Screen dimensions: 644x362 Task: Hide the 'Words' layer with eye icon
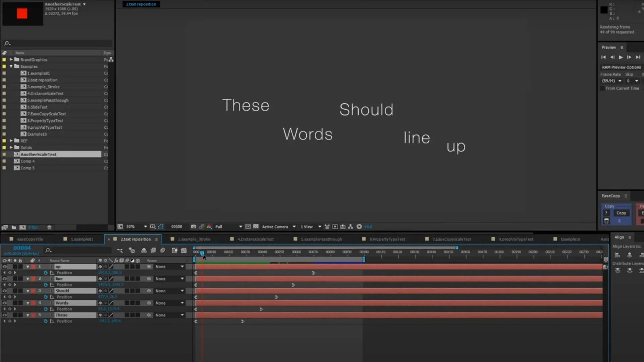tap(5, 303)
